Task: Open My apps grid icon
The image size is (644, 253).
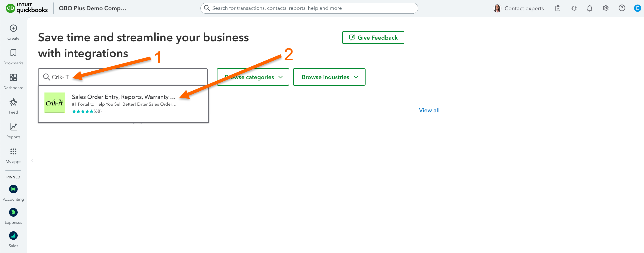Action: click(x=13, y=151)
